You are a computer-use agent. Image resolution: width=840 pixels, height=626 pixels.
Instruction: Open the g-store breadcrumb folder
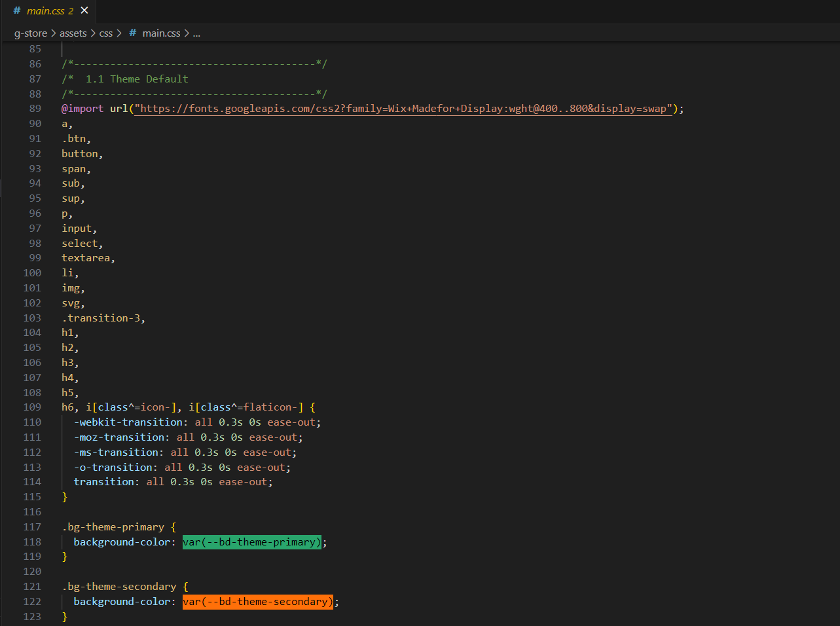pyautogui.click(x=31, y=33)
